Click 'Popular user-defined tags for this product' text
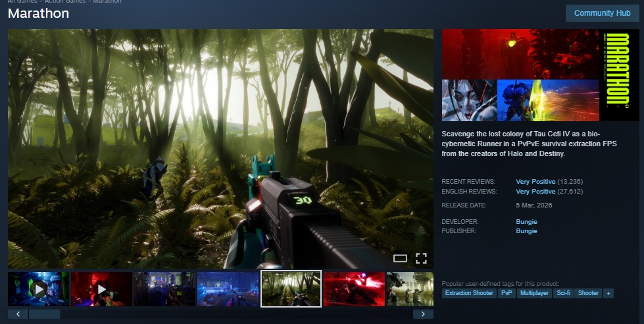 click(500, 284)
